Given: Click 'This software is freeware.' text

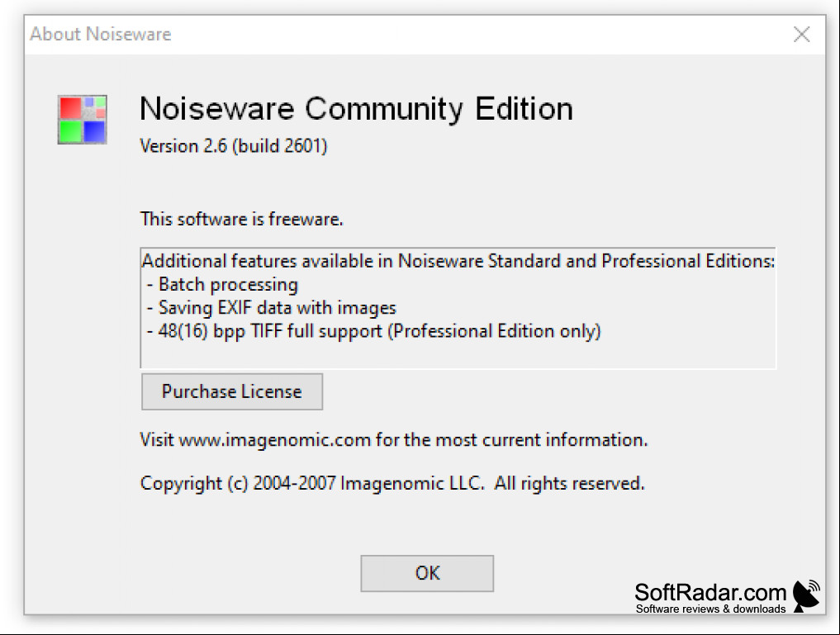Looking at the screenshot, I should pos(242,219).
